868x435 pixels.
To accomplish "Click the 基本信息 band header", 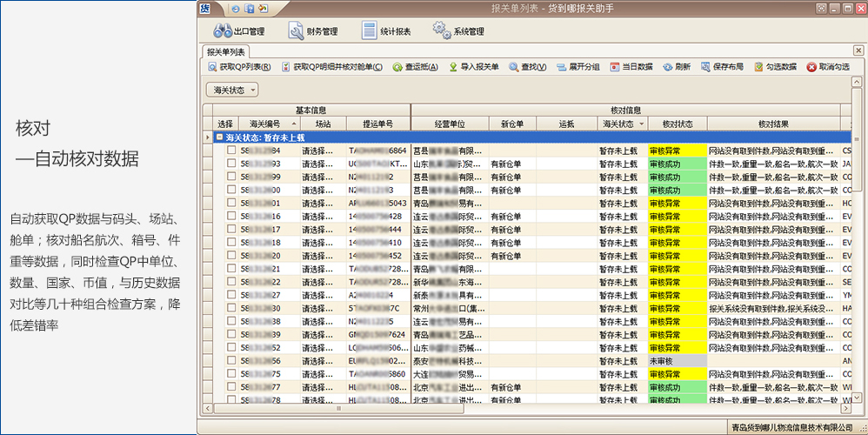I will (x=311, y=110).
